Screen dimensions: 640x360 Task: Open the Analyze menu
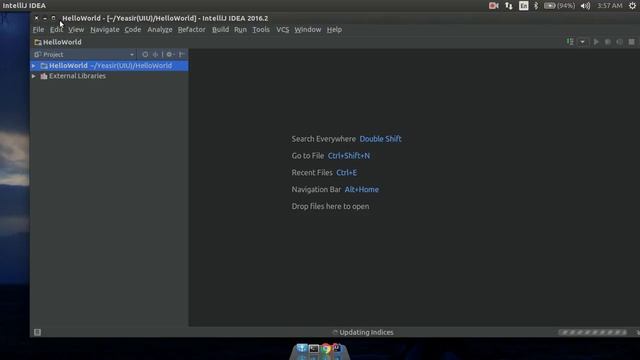click(160, 29)
